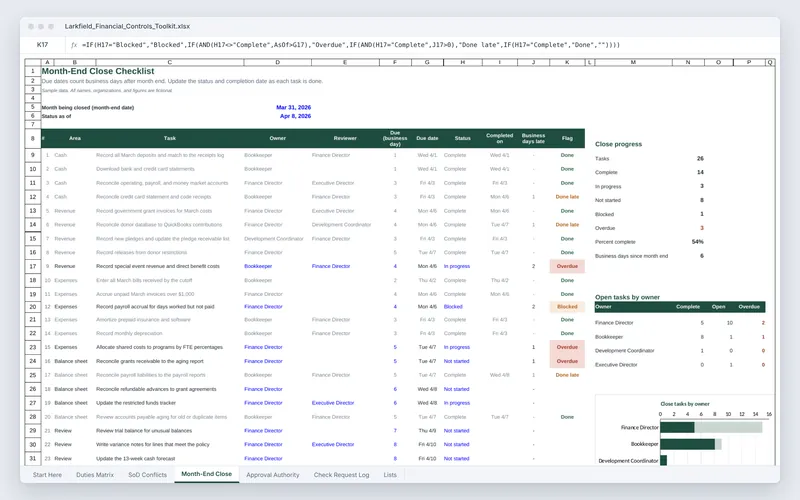
Task: Select row 17 header
Action: tap(33, 266)
